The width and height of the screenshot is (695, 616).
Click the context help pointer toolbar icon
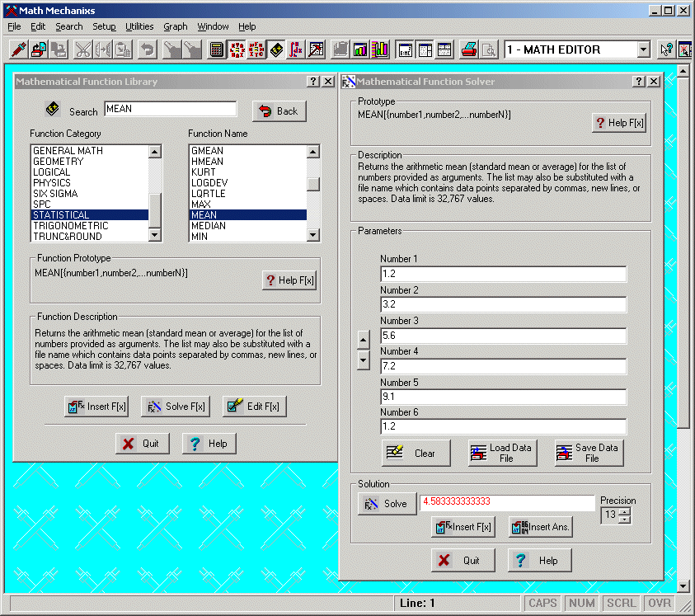tap(666, 49)
